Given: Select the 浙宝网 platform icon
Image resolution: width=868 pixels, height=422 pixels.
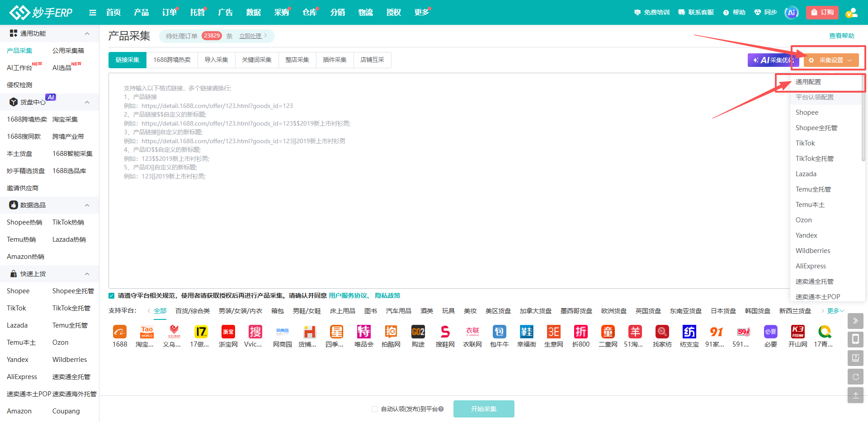Looking at the screenshot, I should pyautogui.click(x=228, y=332).
